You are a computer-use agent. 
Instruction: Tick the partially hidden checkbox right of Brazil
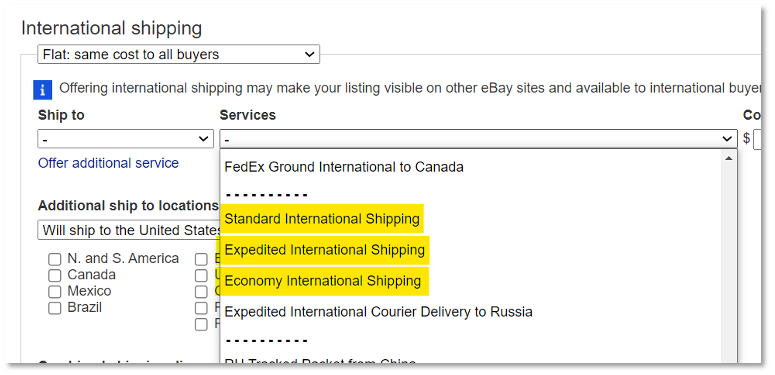click(x=201, y=308)
